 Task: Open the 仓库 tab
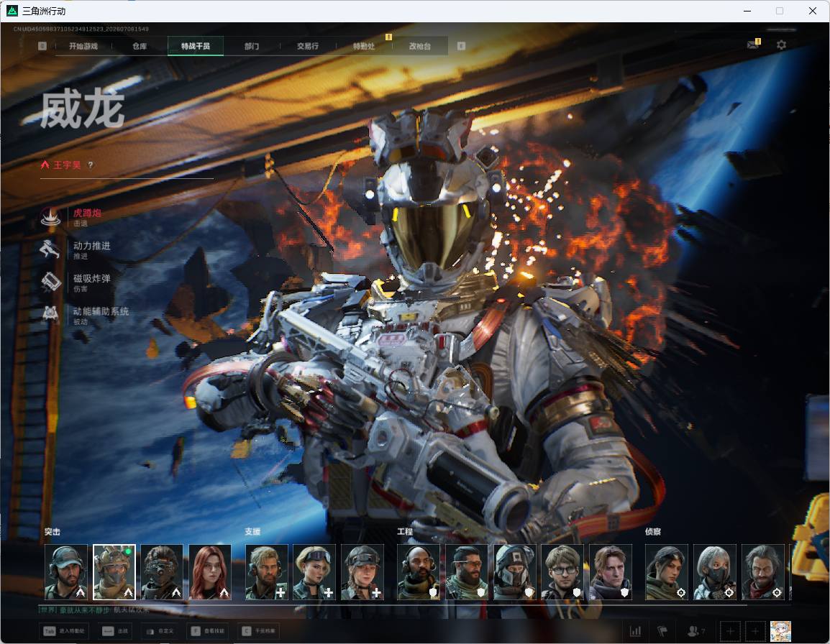[x=140, y=46]
